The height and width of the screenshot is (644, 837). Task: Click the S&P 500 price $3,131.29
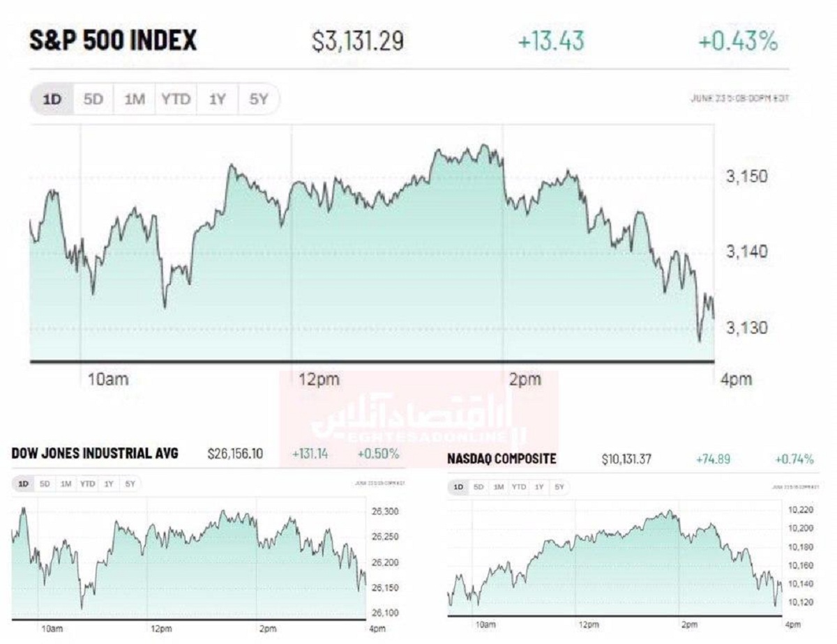pyautogui.click(x=357, y=42)
